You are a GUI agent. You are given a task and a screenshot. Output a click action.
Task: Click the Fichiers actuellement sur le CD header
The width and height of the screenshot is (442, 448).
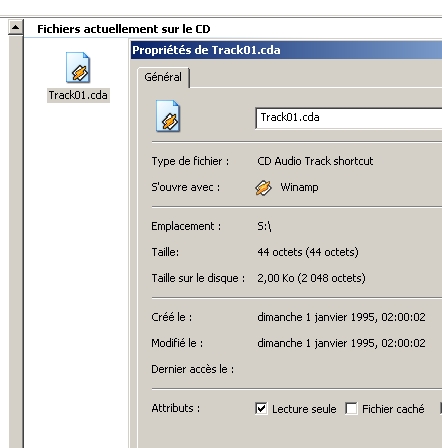pyautogui.click(x=124, y=29)
